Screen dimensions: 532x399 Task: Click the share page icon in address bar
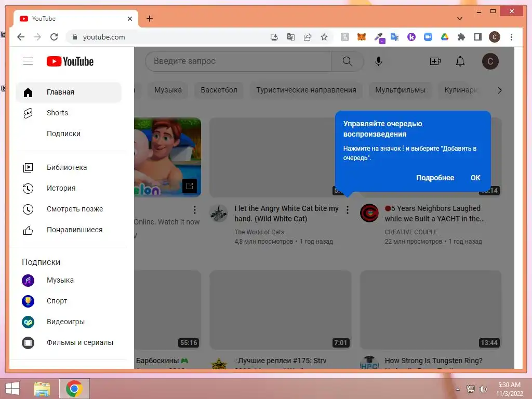pos(308,37)
